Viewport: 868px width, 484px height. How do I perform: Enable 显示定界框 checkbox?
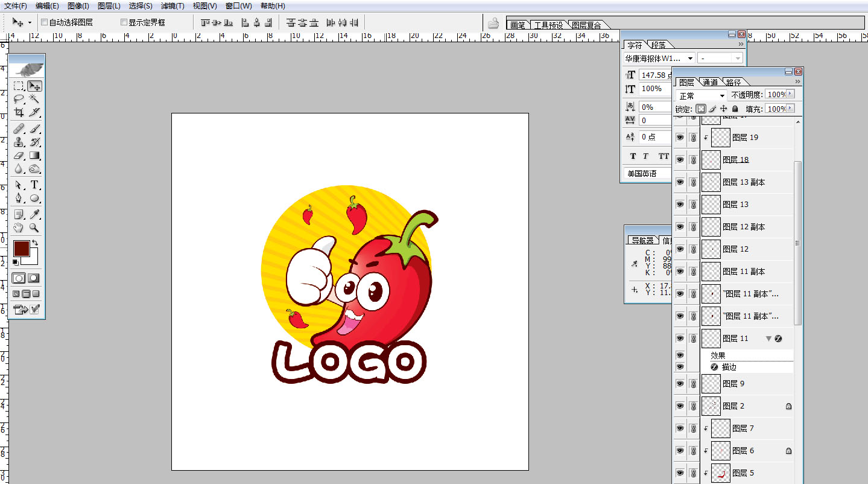pyautogui.click(x=124, y=22)
